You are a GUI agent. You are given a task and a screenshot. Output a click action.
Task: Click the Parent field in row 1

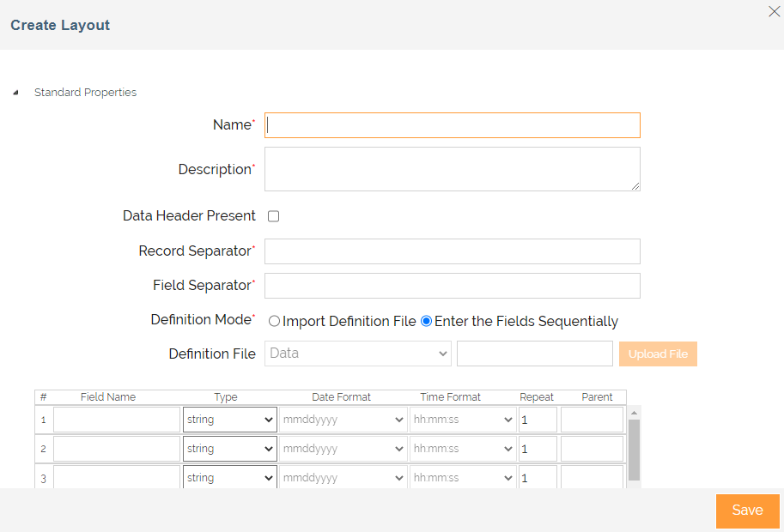tap(592, 420)
